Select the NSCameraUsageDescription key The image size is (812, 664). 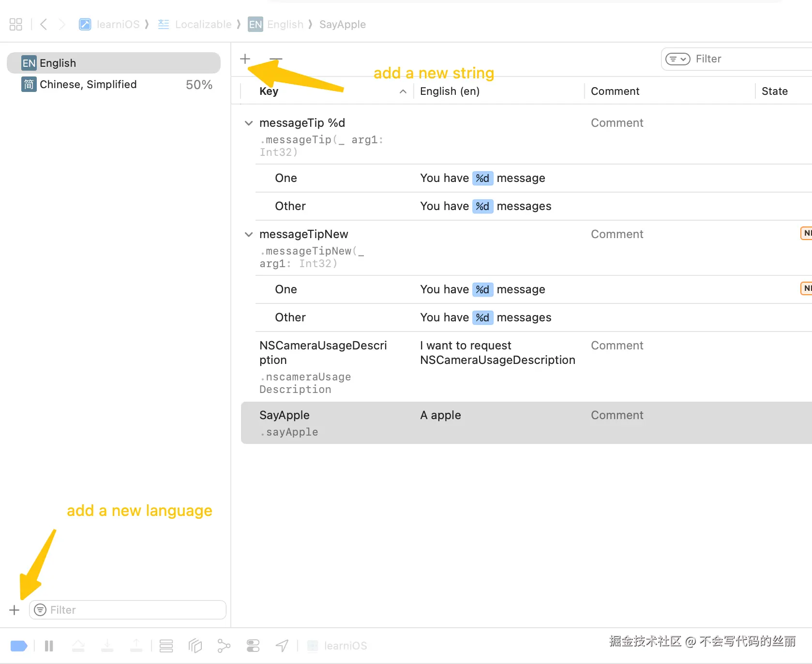(x=323, y=353)
